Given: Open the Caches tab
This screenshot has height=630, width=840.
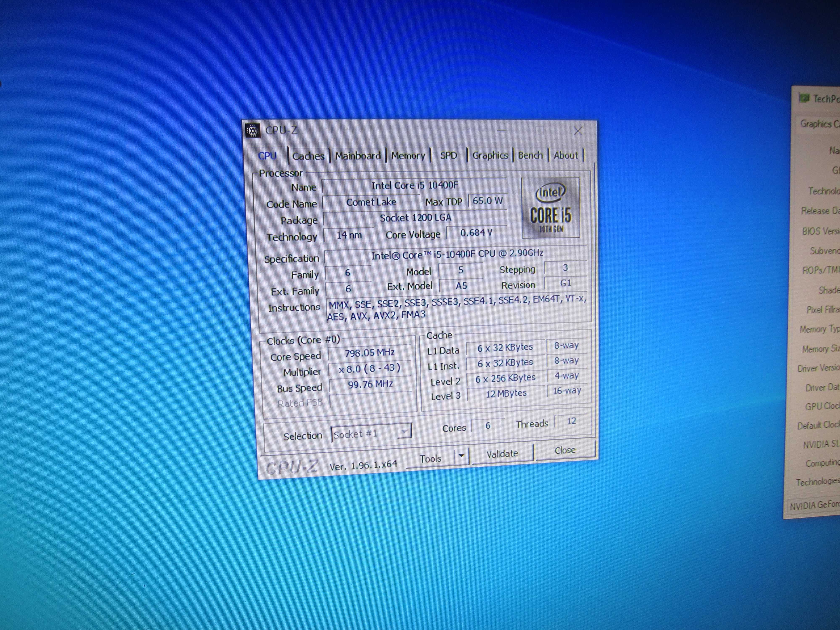Looking at the screenshot, I should pos(308,156).
